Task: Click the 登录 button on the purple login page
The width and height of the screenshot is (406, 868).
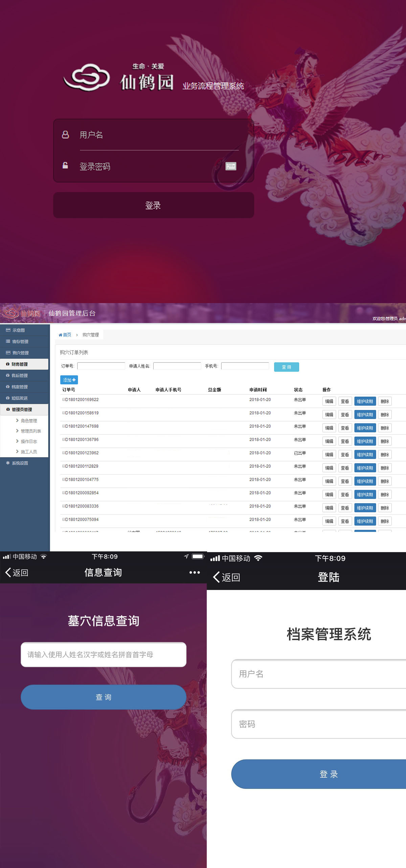Action: click(x=154, y=205)
